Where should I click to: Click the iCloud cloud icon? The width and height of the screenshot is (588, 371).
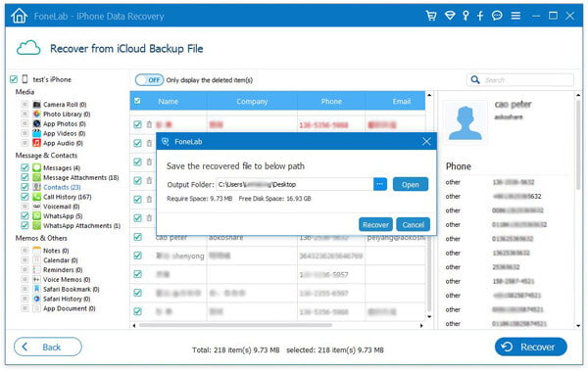28,48
